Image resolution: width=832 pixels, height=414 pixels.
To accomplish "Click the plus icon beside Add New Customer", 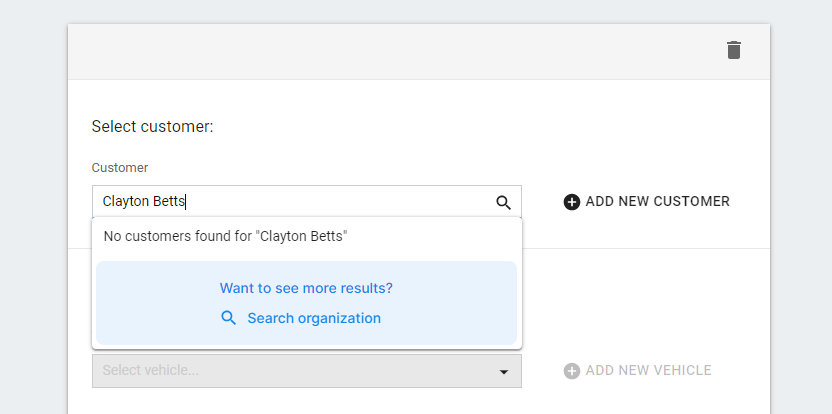I will (x=571, y=202).
